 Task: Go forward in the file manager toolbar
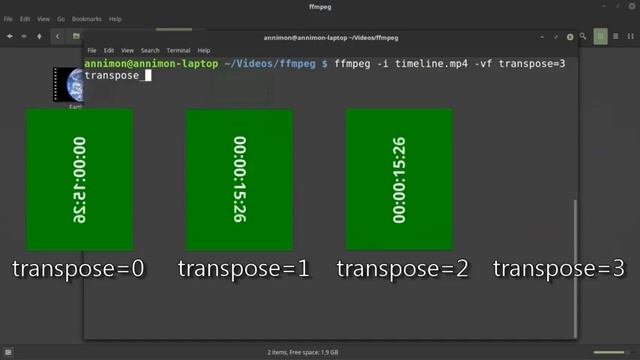[24, 36]
